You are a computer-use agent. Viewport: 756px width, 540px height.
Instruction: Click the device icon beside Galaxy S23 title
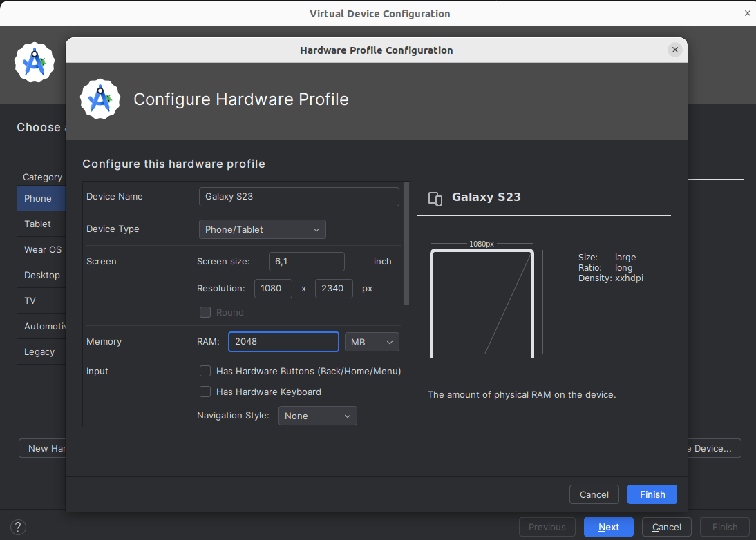pos(435,198)
